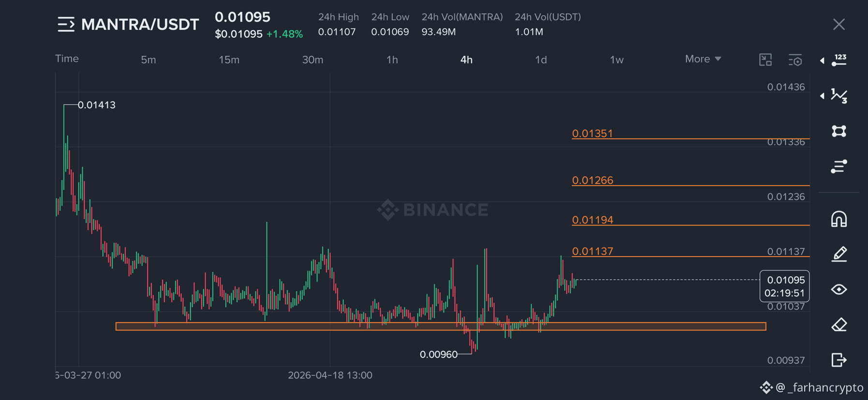Select the shape nodes drawing tool

click(839, 131)
